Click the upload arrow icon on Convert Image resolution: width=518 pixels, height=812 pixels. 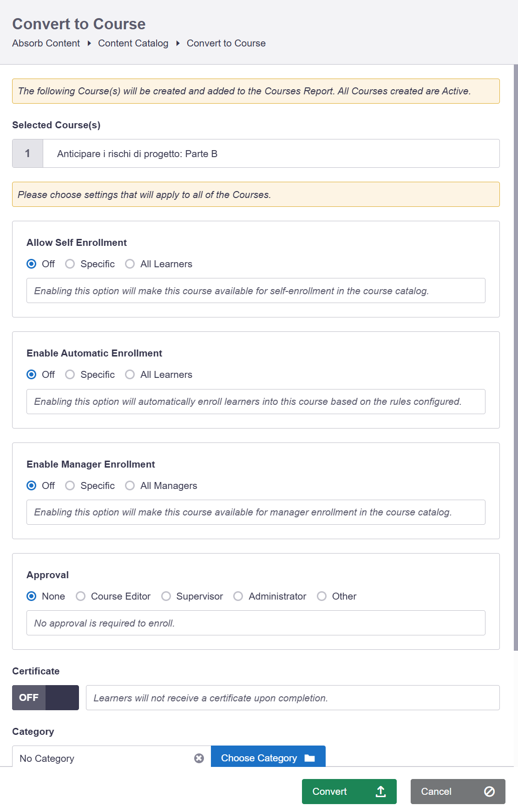380,792
